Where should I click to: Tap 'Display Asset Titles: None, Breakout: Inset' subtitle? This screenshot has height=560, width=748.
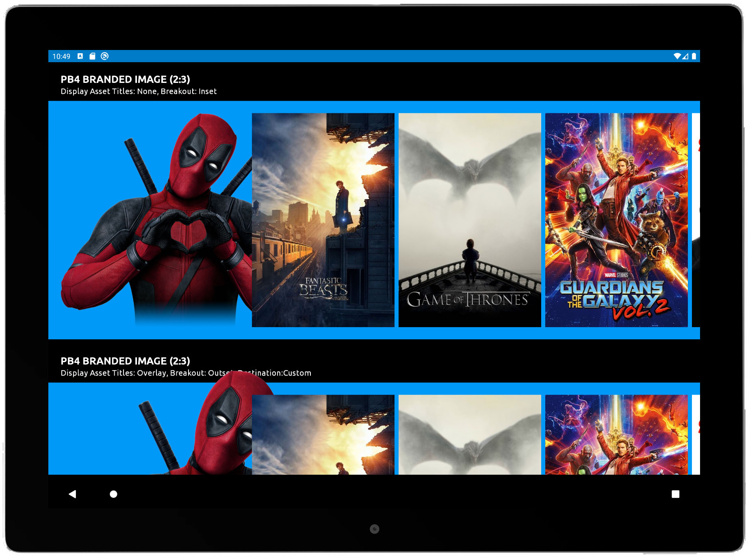click(139, 91)
